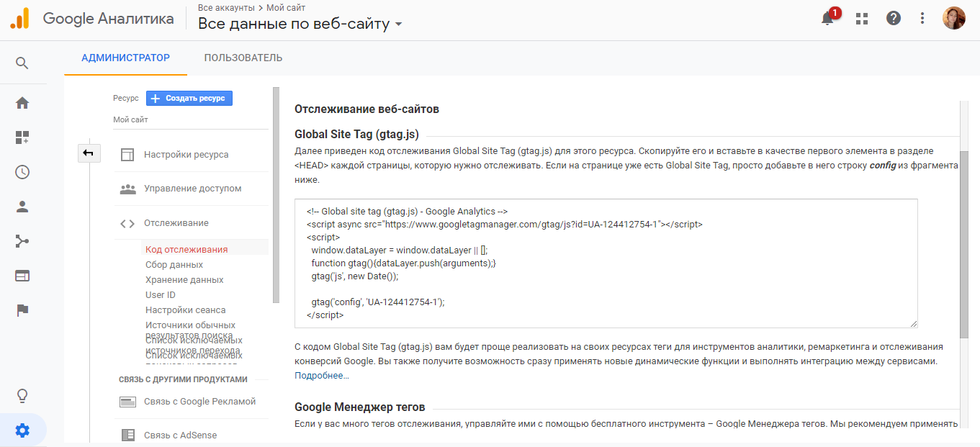The height and width of the screenshot is (447, 980).
Task: Click the access management people icon
Action: click(x=127, y=189)
